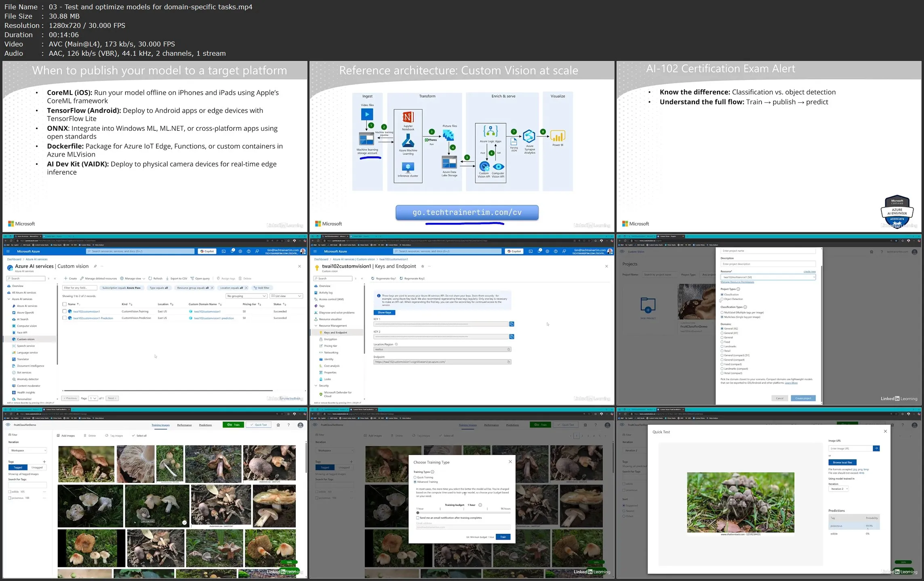Click Export to CSV in resource toolbar
The width and height of the screenshot is (924, 581).
coord(176,278)
